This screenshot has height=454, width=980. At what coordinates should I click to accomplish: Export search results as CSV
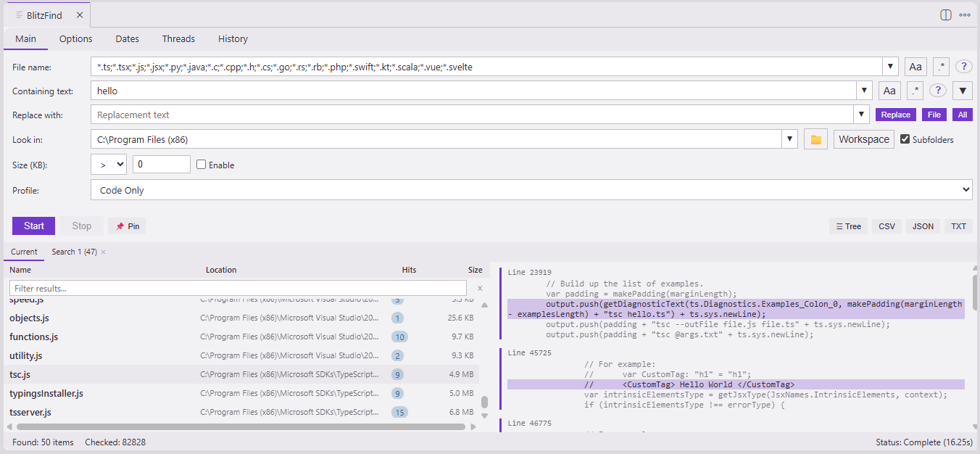coord(886,226)
